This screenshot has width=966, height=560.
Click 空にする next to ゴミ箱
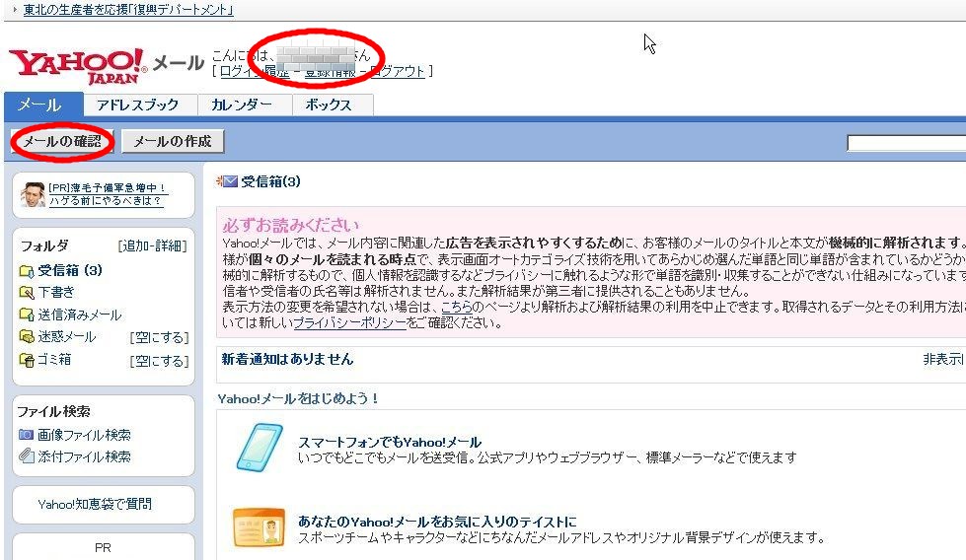(x=159, y=361)
